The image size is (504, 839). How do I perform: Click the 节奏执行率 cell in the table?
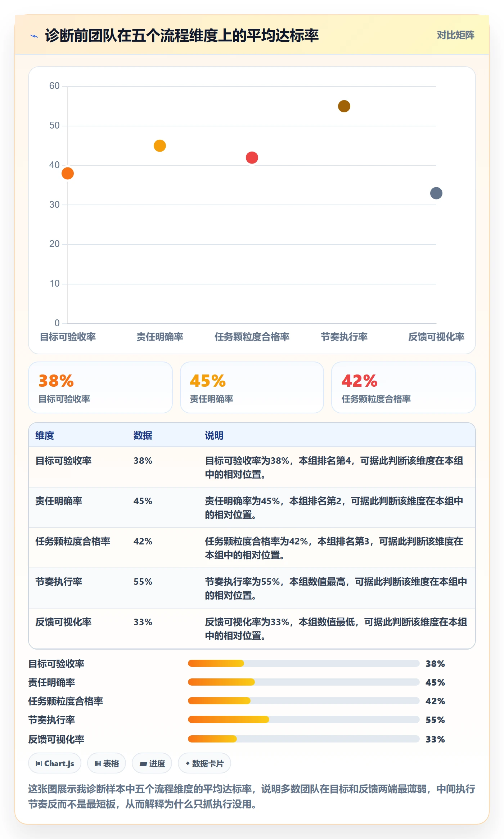coord(59,582)
